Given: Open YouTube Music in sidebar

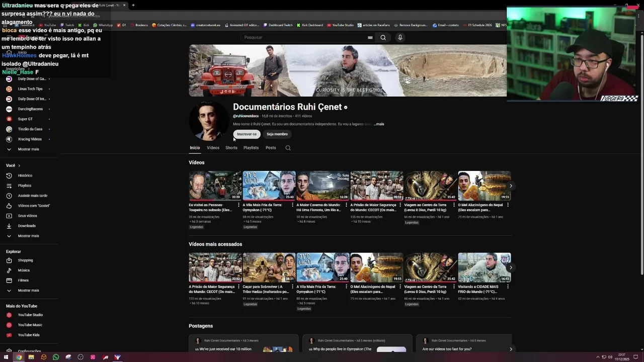Looking at the screenshot, I should tap(30, 325).
